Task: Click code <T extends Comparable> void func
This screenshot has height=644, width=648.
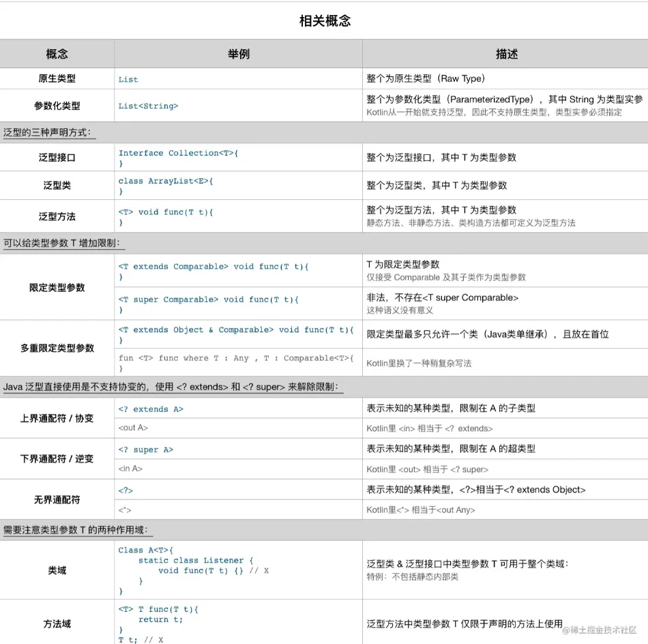Action: click(213, 267)
